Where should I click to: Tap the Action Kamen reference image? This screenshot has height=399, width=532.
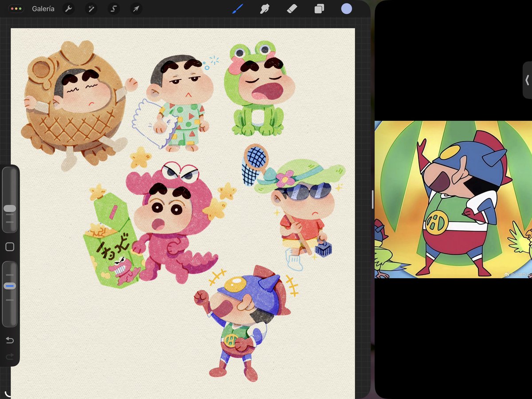click(453, 199)
